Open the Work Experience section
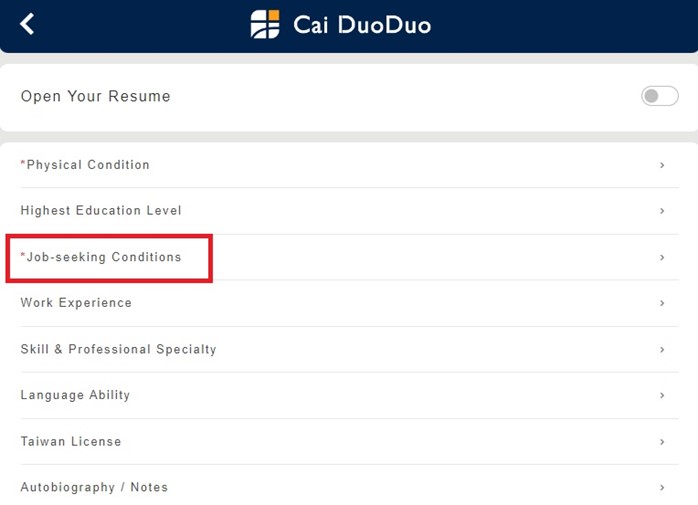Image resolution: width=698 pixels, height=505 pixels. point(76,303)
